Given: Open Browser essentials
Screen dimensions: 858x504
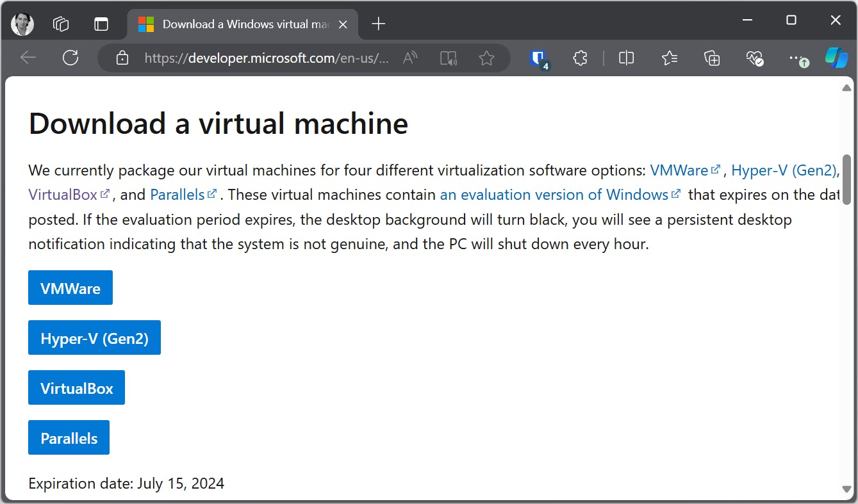Looking at the screenshot, I should pos(754,58).
